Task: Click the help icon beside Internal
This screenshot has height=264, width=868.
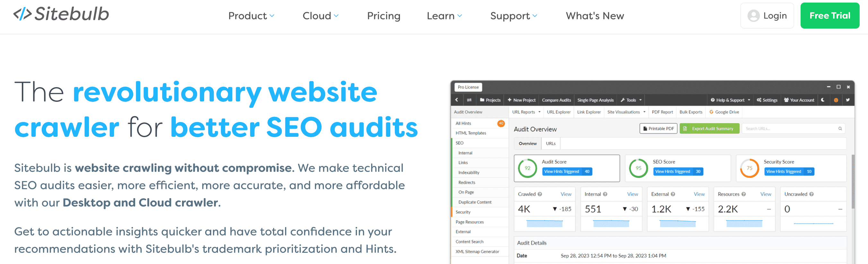Action: [605, 194]
